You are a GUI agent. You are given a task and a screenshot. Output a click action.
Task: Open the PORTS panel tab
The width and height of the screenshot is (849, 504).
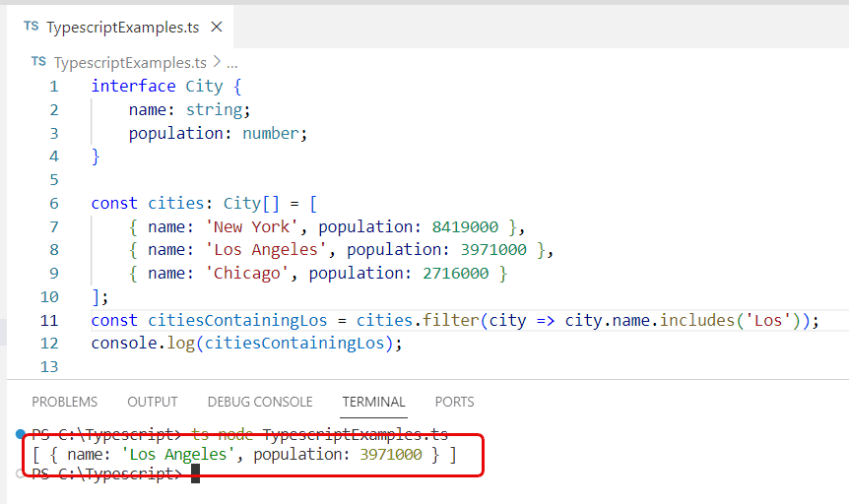[x=454, y=402]
